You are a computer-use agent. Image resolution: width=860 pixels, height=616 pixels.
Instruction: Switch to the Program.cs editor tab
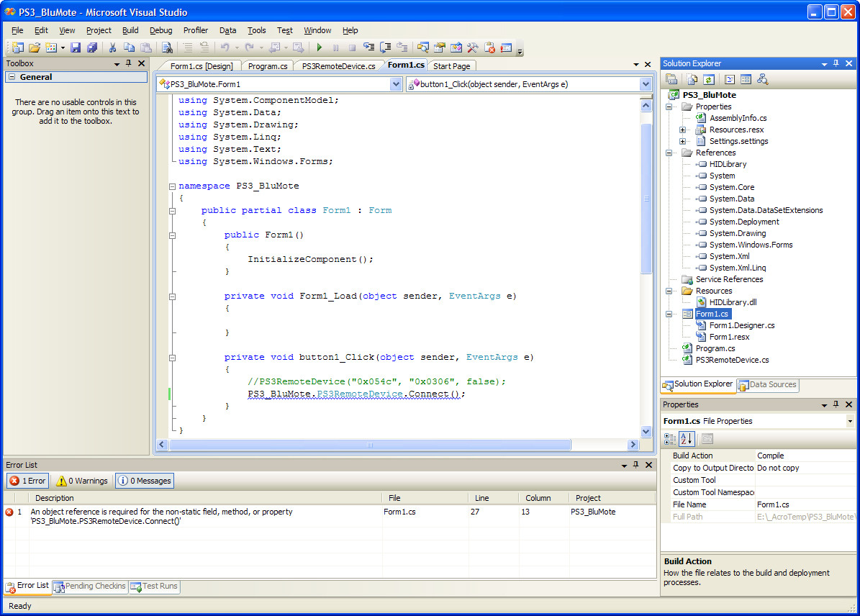click(268, 66)
